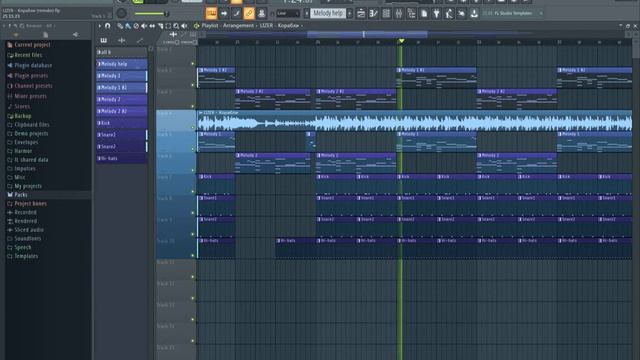
Task: Mute Track 7 Kick track green dot
Action: pyautogui.click(x=193, y=191)
